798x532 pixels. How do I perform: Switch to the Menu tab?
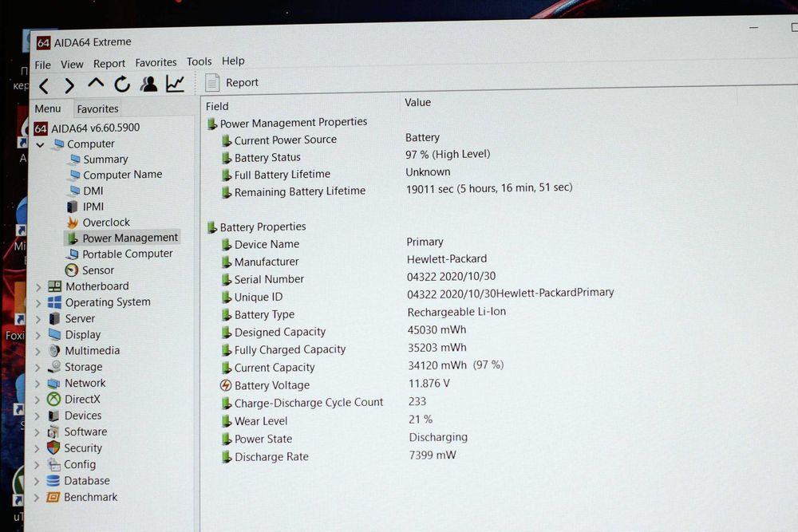pyautogui.click(x=48, y=108)
